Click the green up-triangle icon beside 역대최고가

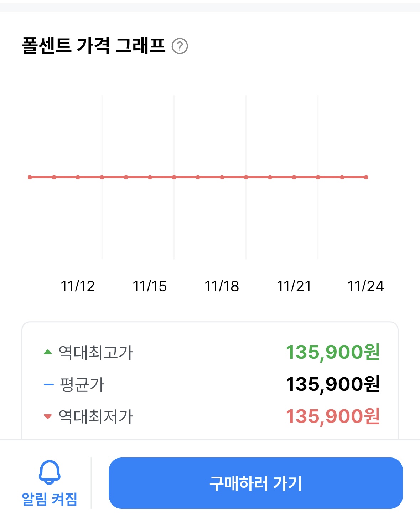48,351
